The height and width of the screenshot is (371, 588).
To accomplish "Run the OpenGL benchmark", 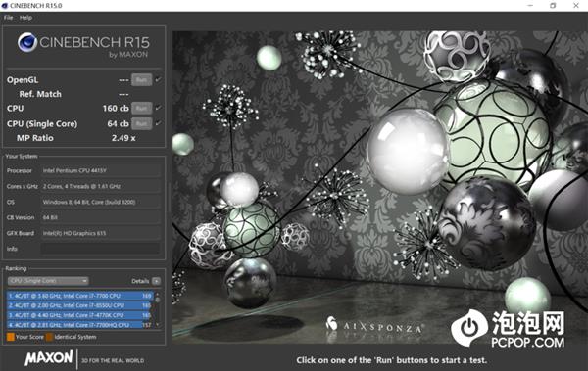I will pos(142,80).
